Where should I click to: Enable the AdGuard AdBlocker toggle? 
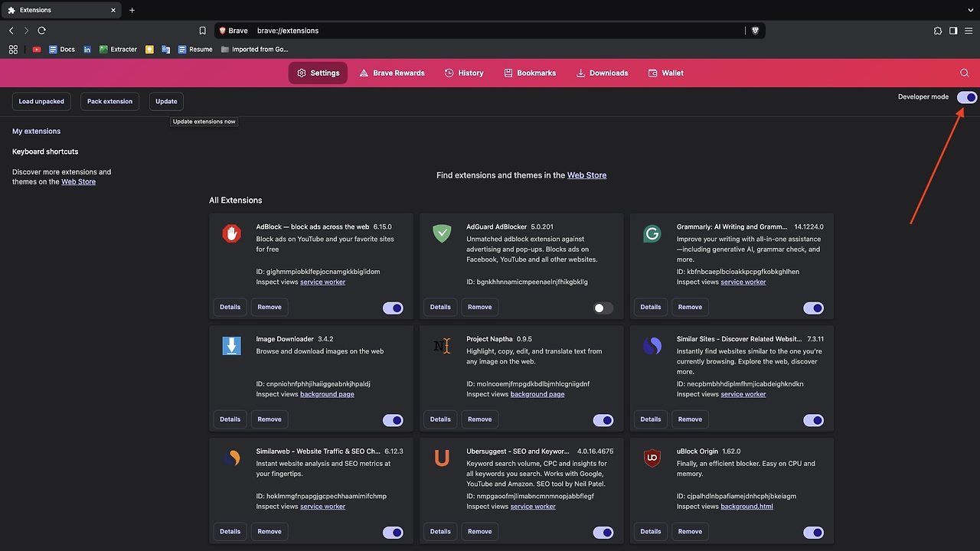tap(603, 308)
